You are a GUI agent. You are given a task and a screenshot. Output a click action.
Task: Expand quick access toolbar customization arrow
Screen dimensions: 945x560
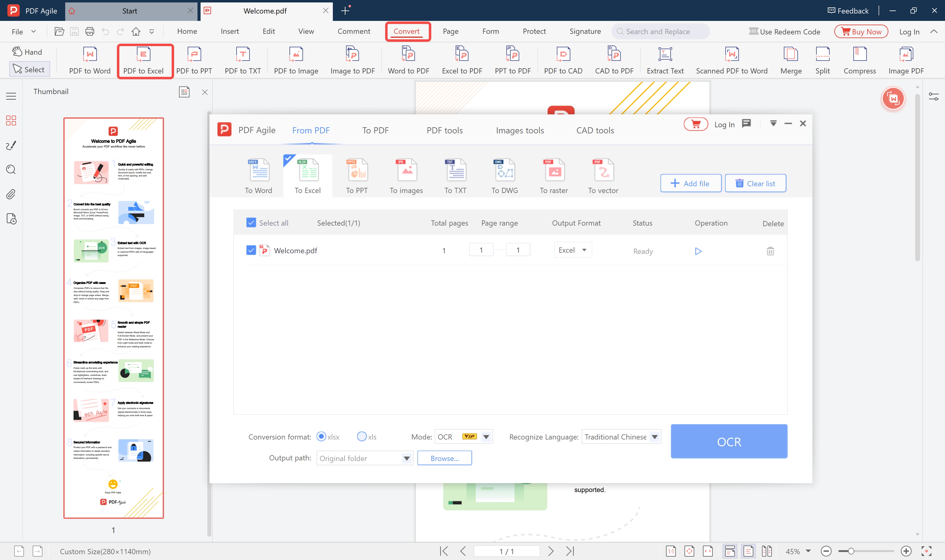point(151,32)
